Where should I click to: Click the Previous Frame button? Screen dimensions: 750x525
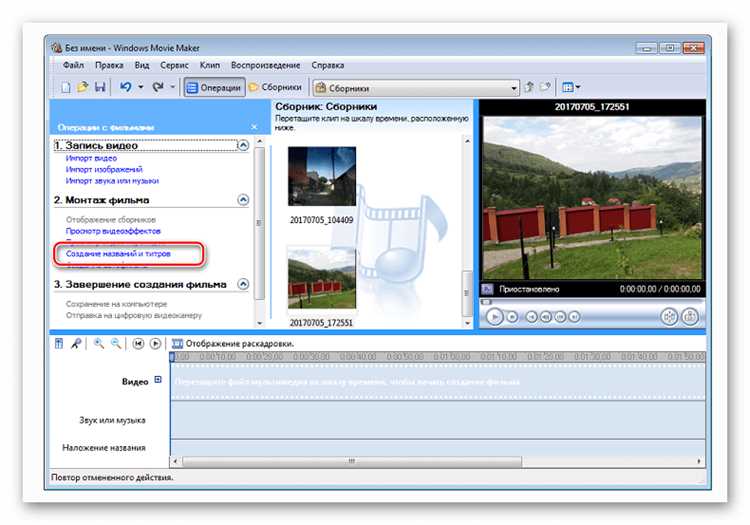pos(546,317)
